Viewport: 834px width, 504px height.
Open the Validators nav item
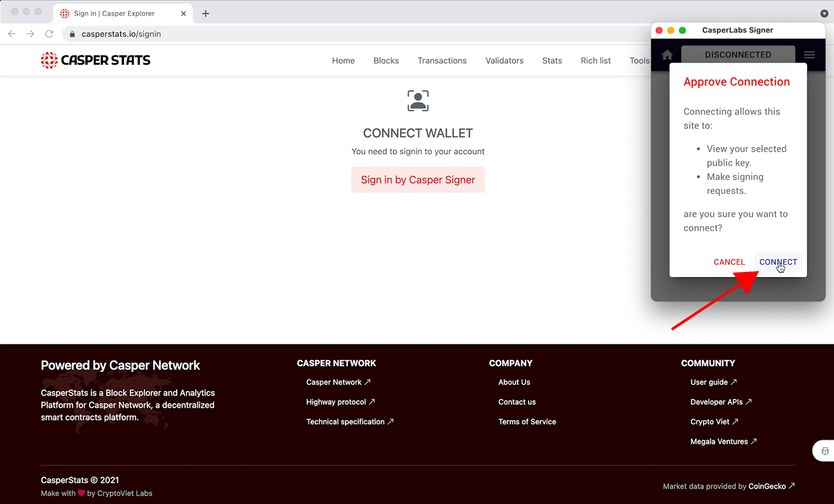click(x=504, y=60)
